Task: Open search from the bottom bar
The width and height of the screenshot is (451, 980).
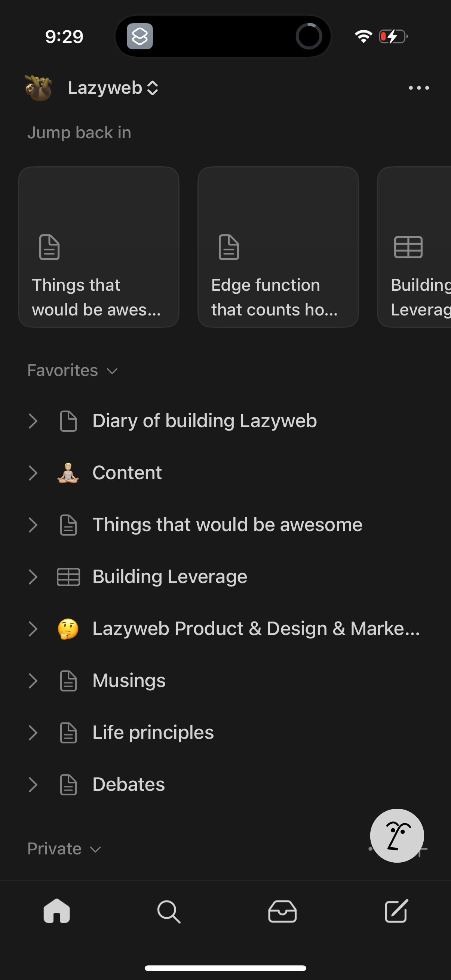Action: [x=169, y=911]
